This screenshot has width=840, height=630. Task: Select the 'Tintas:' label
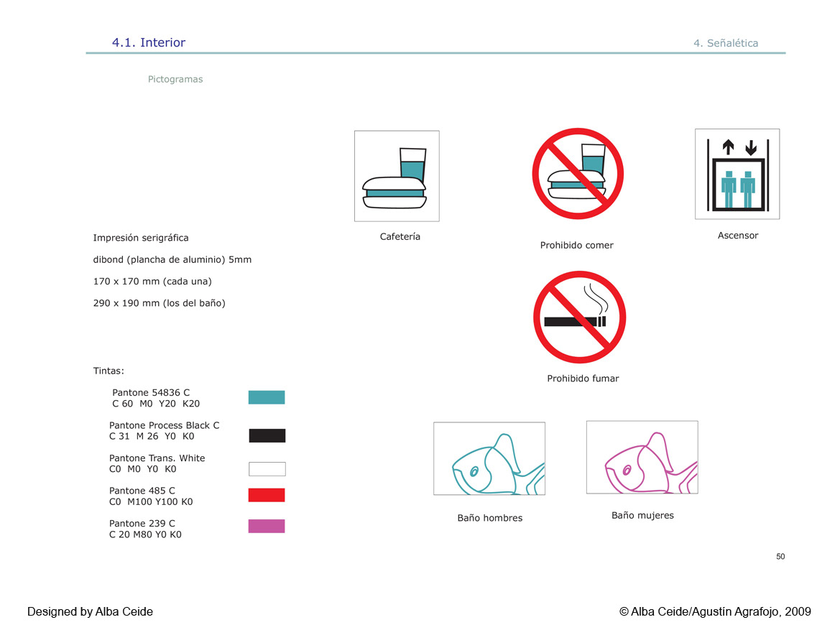[x=109, y=371]
